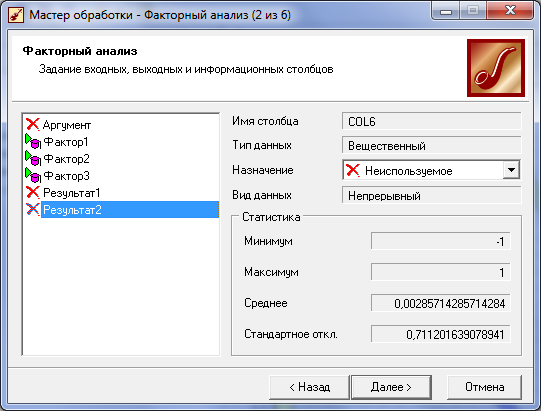Image resolution: width=541 pixels, height=411 pixels.
Task: Click the Стандартное откл. label
Action: point(291,334)
